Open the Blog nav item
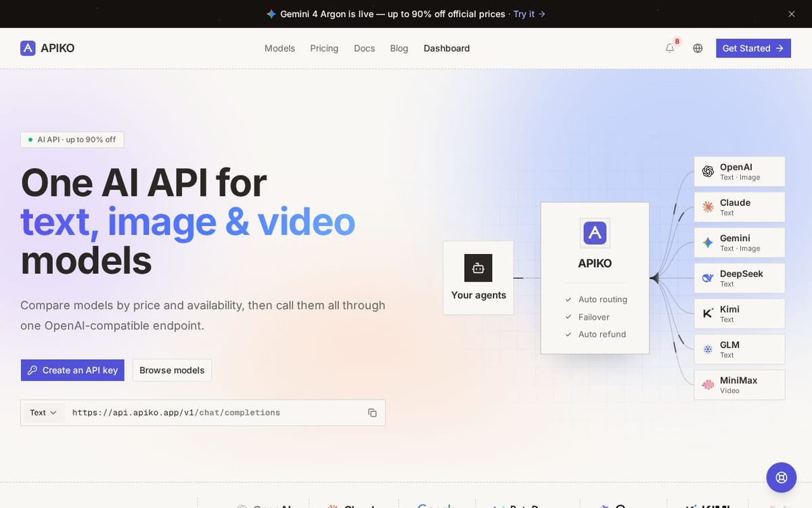The width and height of the screenshot is (812, 508). [399, 48]
